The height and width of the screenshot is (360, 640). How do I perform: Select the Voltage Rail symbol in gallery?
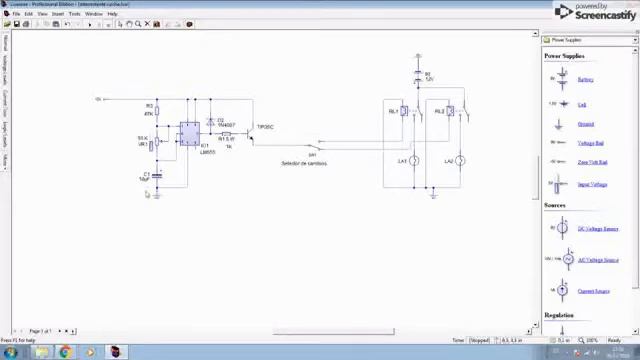[x=558, y=142]
